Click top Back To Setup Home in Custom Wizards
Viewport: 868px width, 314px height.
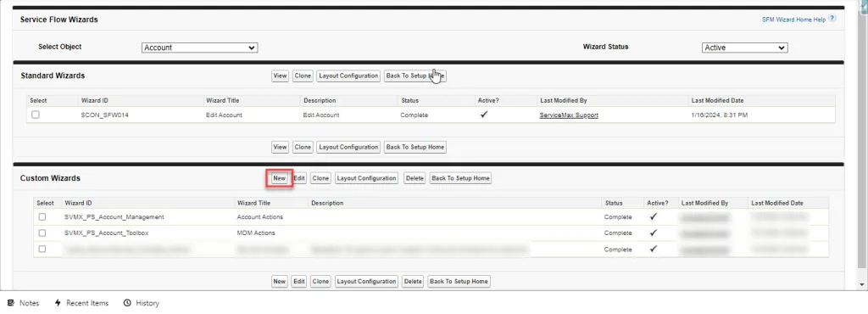[460, 178]
